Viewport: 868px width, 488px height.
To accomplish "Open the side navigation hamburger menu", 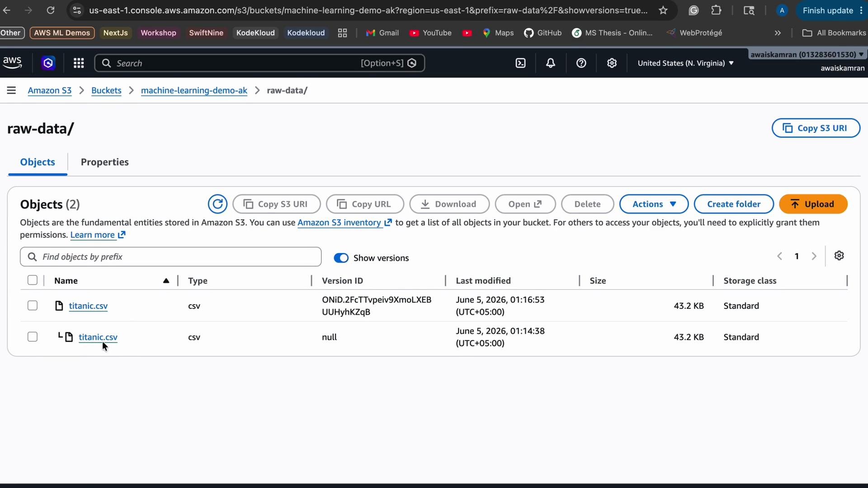I will tap(11, 90).
